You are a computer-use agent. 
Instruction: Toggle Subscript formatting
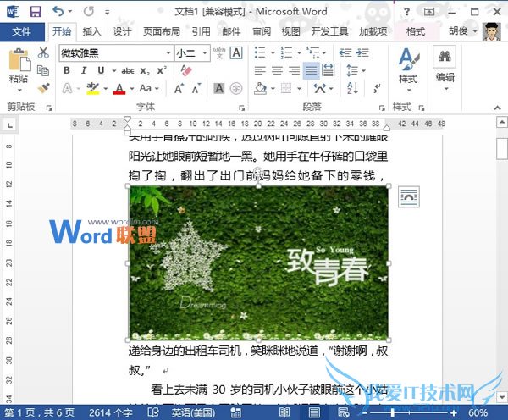click(145, 71)
